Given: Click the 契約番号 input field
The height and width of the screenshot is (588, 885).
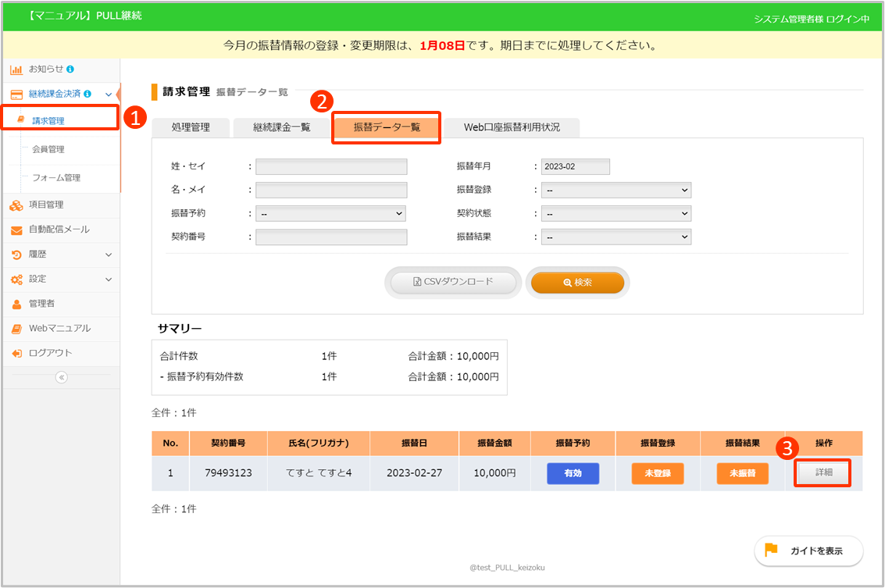Looking at the screenshot, I should (331, 237).
